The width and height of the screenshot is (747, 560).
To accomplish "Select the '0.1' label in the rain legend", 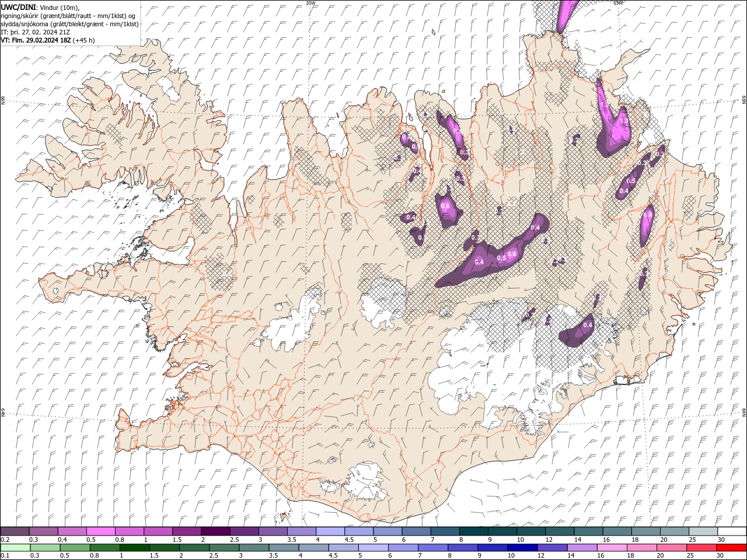I will pyautogui.click(x=5, y=556).
